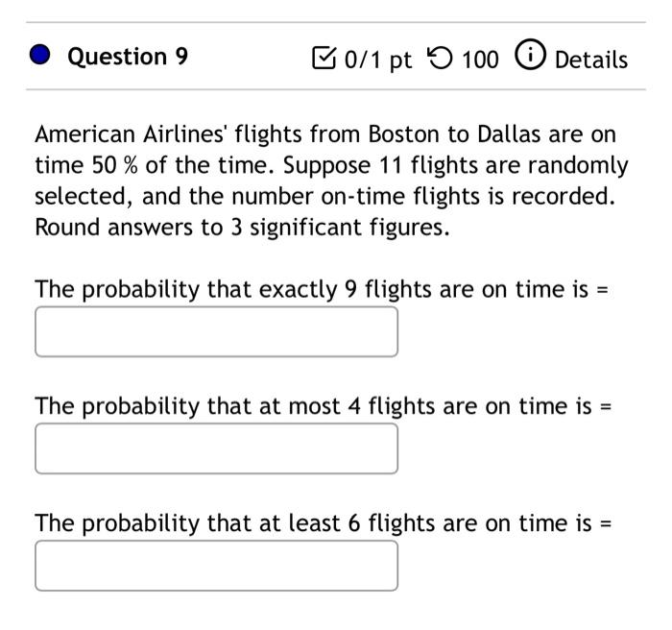672x630 pixels.
Task: Click the word Boston in the problem
Action: tap(404, 134)
